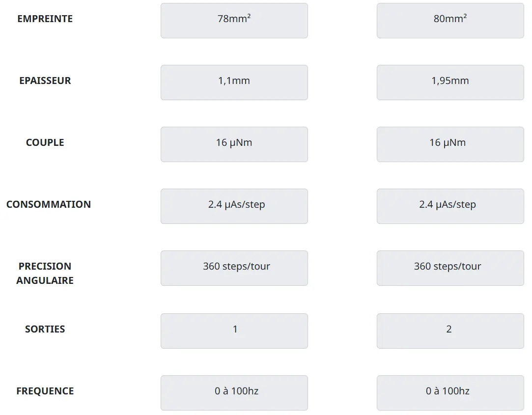Screen dimensions: 532x415
Task: Click 360 steps/tour for the 78mm² model
Action: [x=234, y=268]
